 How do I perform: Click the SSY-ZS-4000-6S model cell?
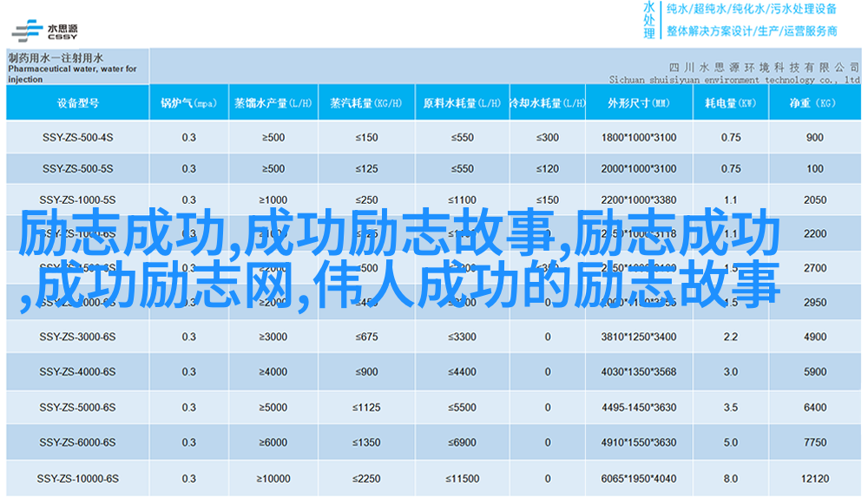click(77, 372)
